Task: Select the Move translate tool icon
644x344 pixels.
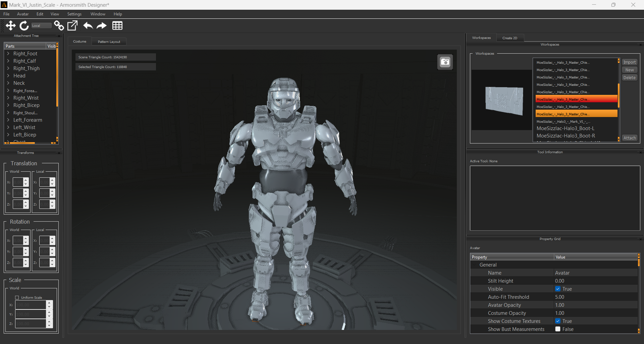Action: 11,26
